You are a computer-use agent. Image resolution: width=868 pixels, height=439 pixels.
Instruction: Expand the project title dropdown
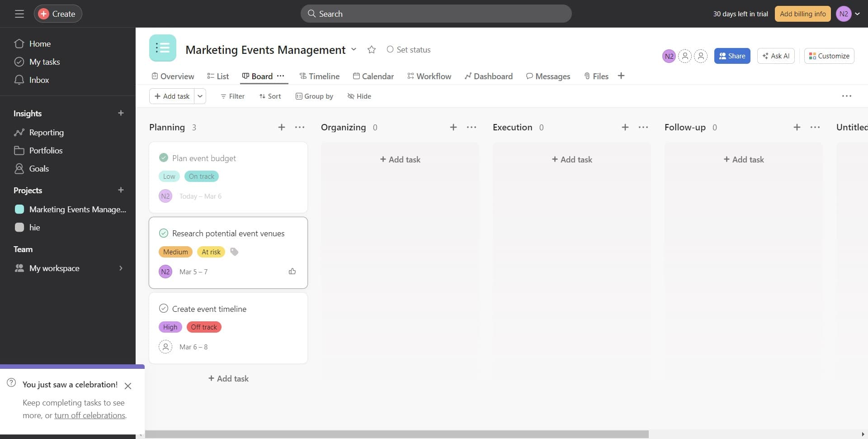354,50
